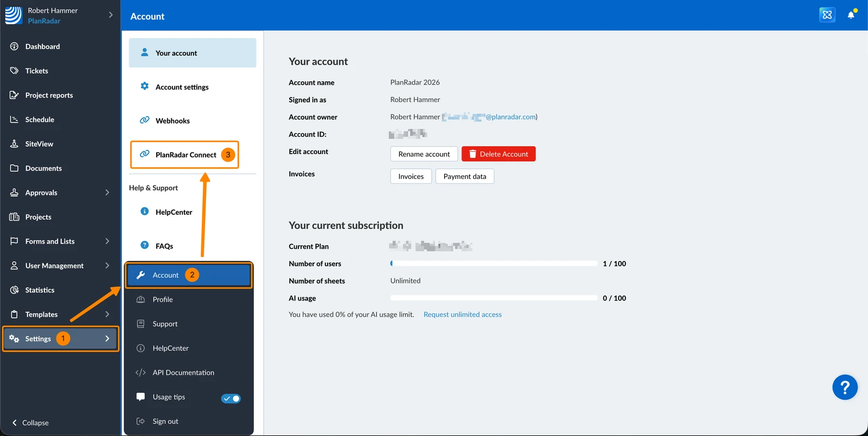
Task: Click the 'Unlimited' number of sheets value
Action: tap(405, 281)
